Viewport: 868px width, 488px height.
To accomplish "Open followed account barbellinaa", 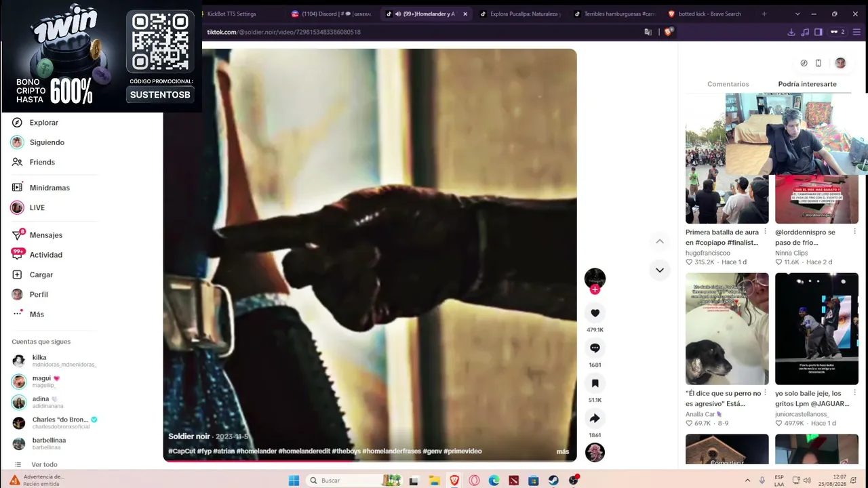I will pyautogui.click(x=54, y=443).
